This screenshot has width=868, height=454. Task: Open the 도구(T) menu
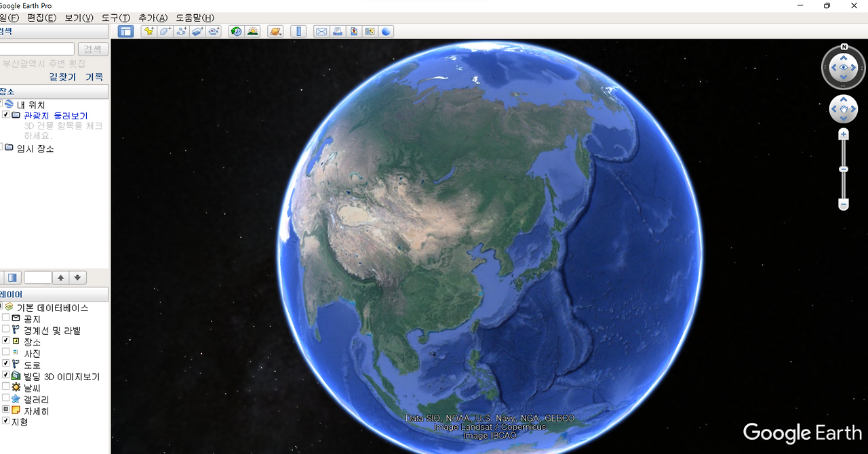point(116,18)
